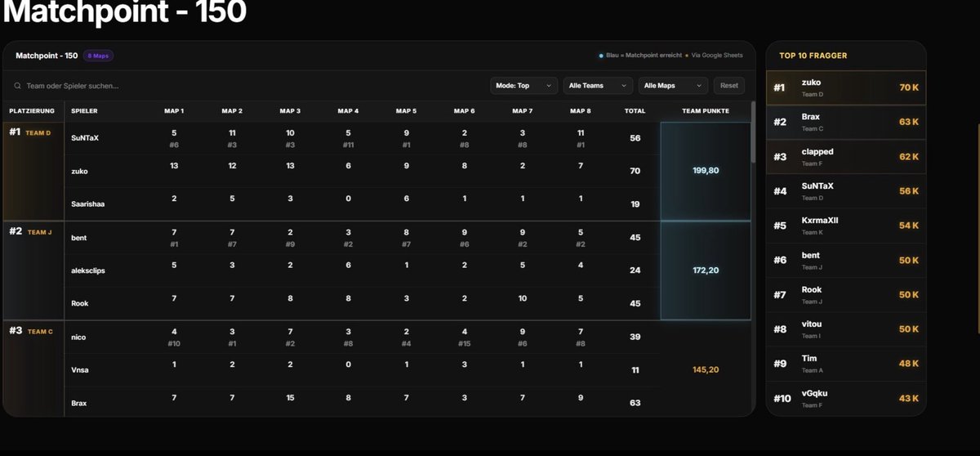Screen dimensions: 980x456
Task: Select fragger #9 Tim entry
Action: (x=846, y=363)
